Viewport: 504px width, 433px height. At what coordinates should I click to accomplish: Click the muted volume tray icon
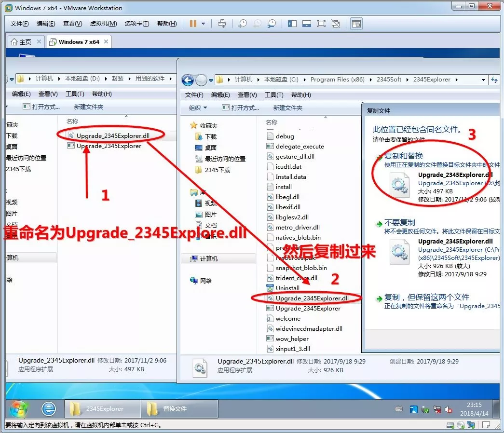point(449,409)
